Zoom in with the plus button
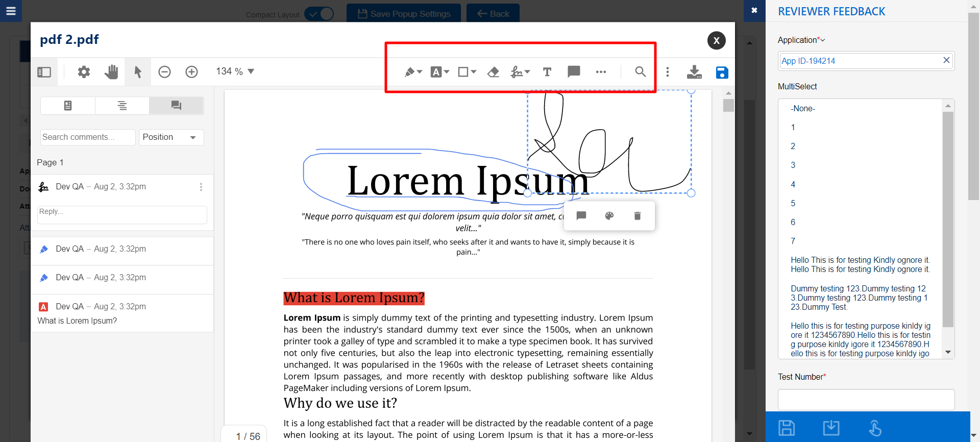This screenshot has width=980, height=442. (191, 72)
